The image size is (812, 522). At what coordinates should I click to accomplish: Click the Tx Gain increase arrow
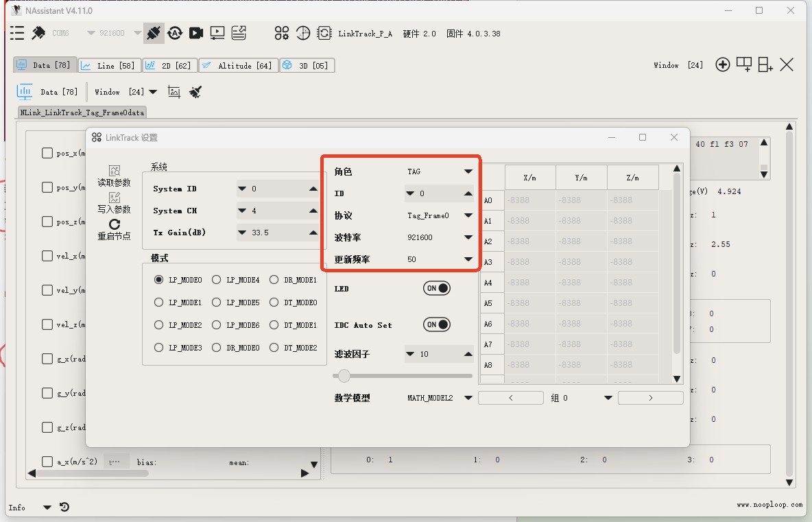pyautogui.click(x=313, y=233)
